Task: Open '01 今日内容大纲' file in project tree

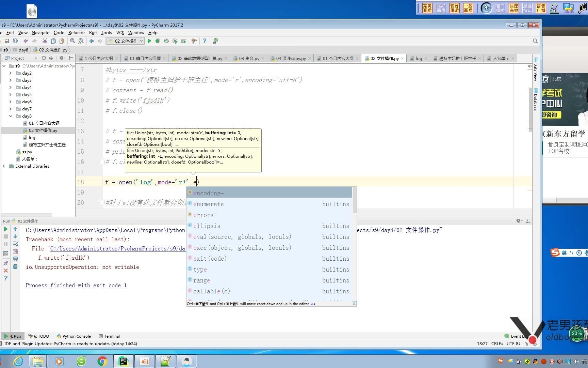Action: click(44, 123)
